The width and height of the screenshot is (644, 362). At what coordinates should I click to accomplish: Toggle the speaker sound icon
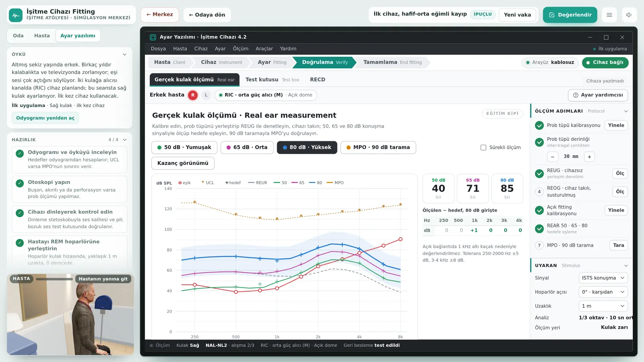tap(629, 15)
